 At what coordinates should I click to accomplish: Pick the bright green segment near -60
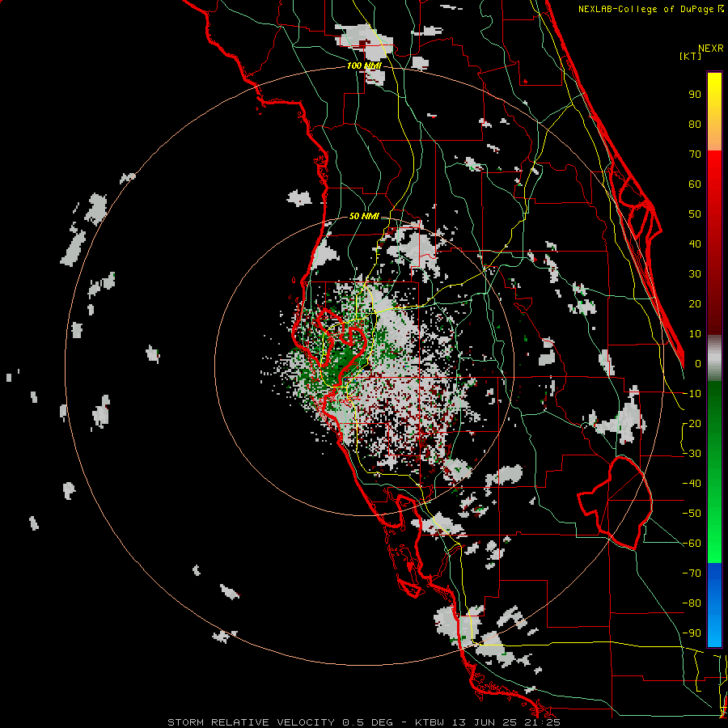coord(714,544)
